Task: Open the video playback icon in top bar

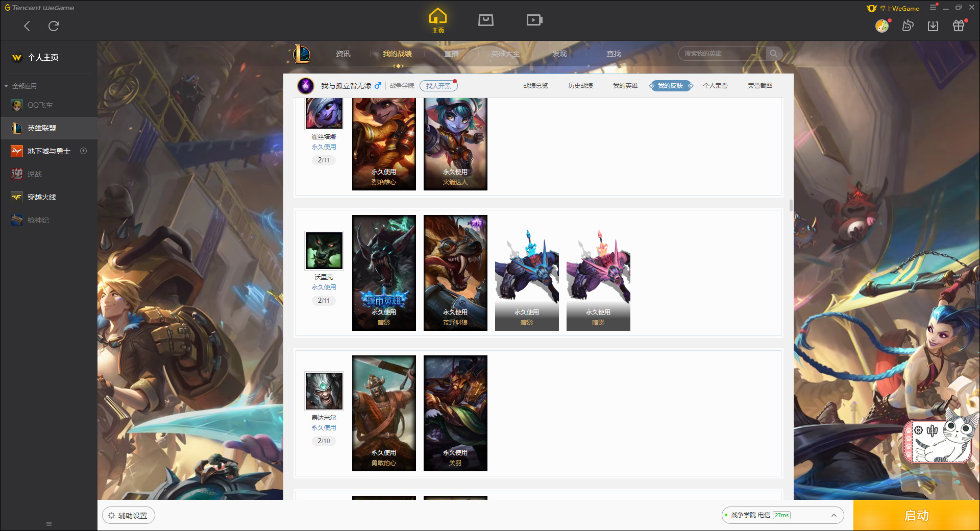Action: click(534, 20)
